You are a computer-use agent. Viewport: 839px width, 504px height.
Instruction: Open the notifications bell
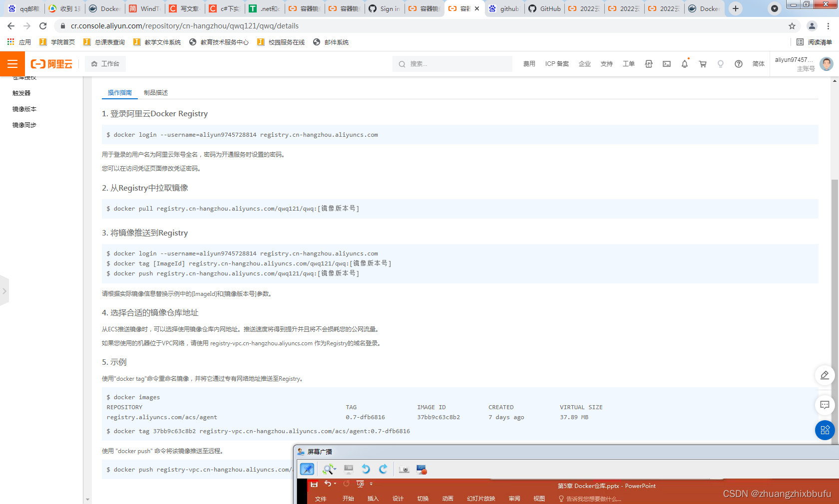[685, 64]
